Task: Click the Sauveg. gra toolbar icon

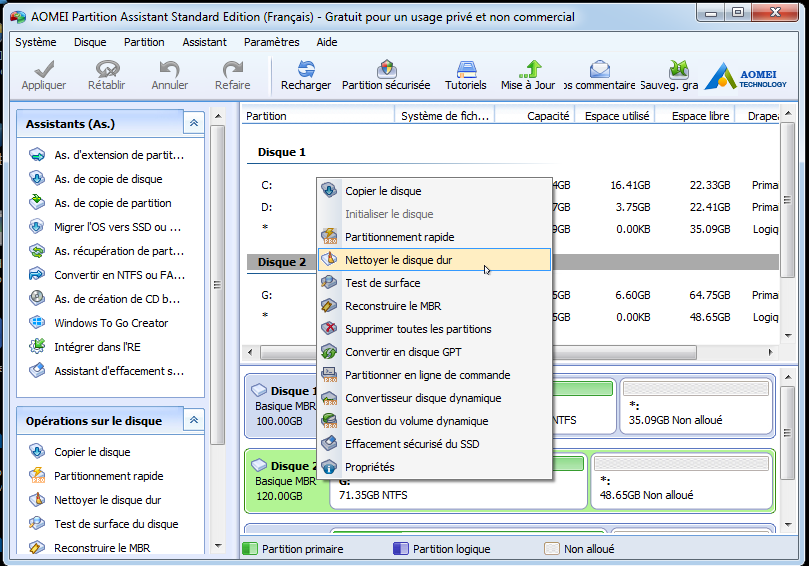Action: [678, 69]
